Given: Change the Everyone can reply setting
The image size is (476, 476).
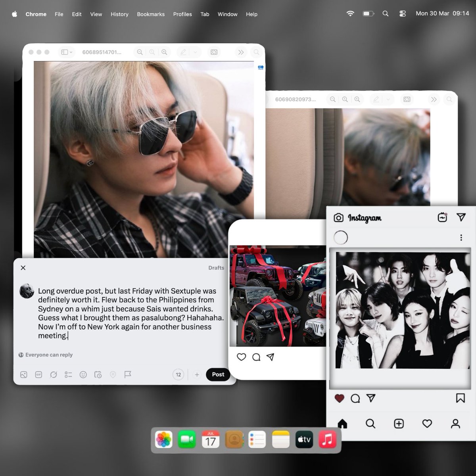Looking at the screenshot, I should pos(46,355).
